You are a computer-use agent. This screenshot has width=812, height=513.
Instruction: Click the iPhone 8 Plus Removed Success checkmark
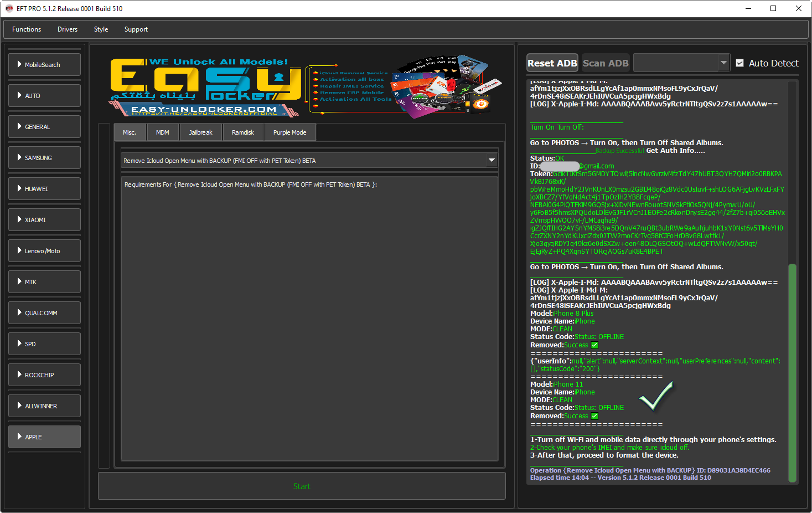point(594,345)
